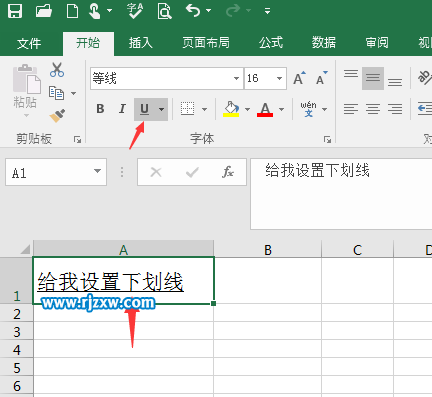The image size is (432, 397).
Task: Align text left
Action: tap(351, 109)
